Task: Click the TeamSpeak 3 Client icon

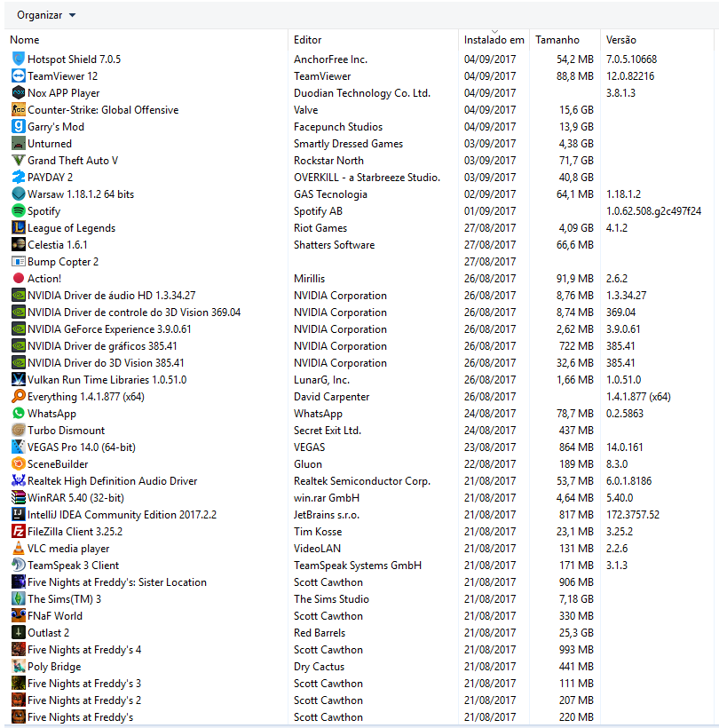Action: tap(18, 565)
